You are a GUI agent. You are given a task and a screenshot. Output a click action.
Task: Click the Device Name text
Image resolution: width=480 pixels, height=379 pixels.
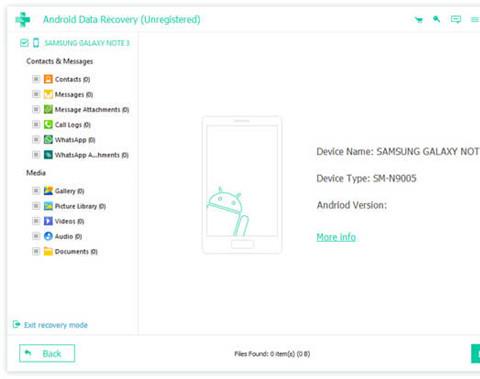click(x=398, y=152)
